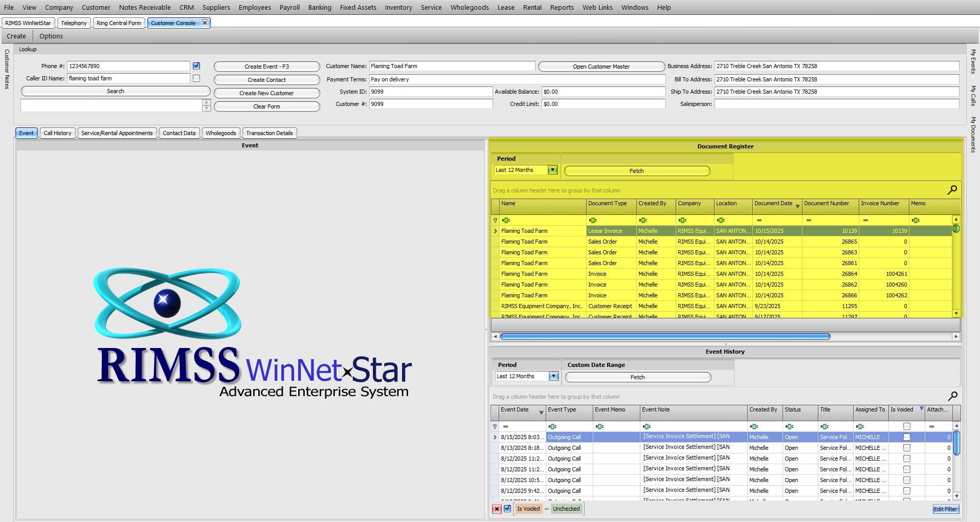Click Event History filter row funnel icon

(x=495, y=426)
